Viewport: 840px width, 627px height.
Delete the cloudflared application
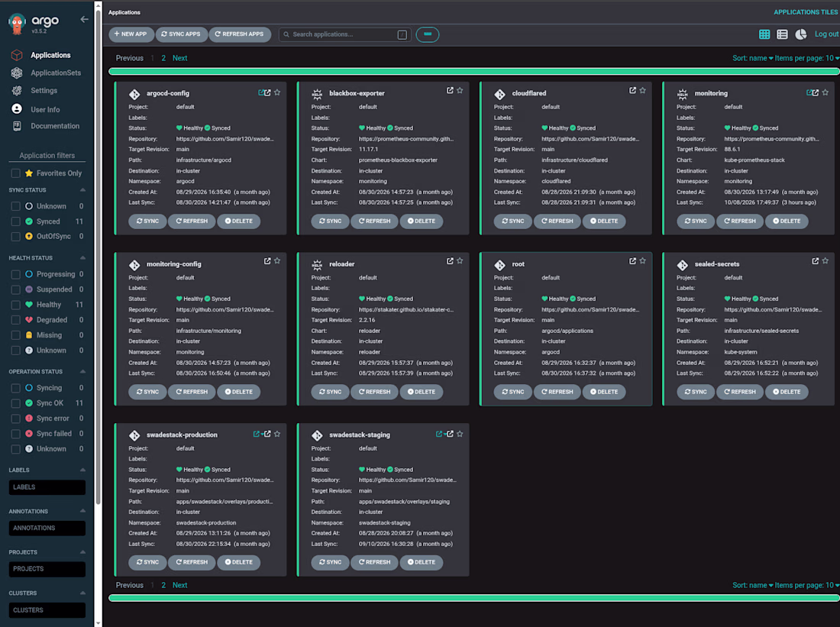(604, 221)
